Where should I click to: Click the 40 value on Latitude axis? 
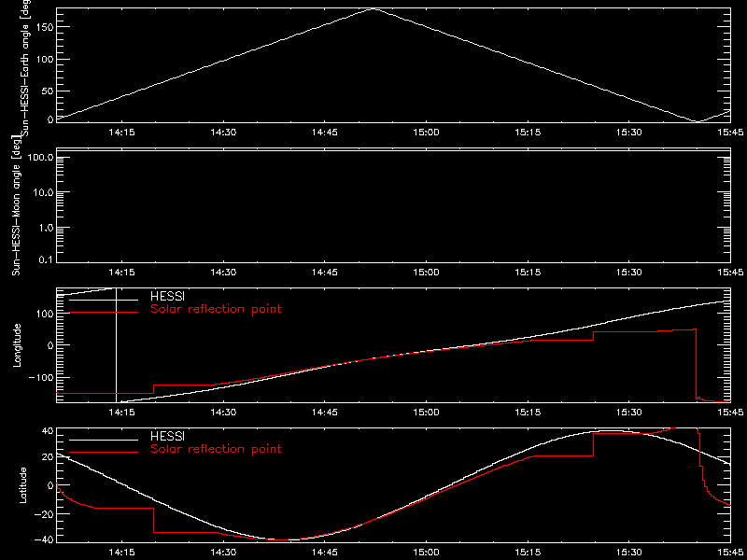[x=48, y=431]
